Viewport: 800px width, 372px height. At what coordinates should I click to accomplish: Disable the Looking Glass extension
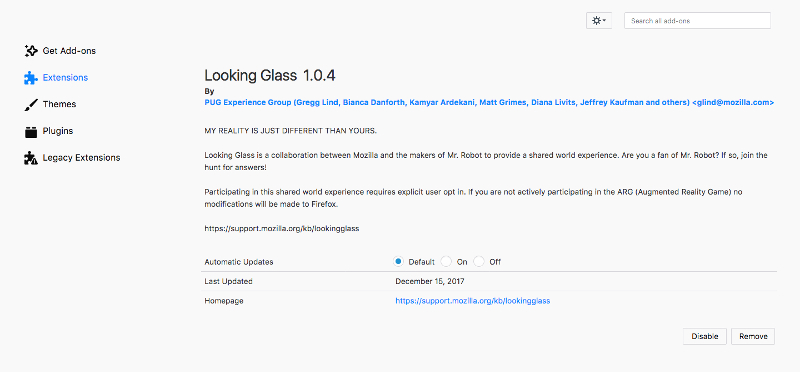tap(705, 336)
